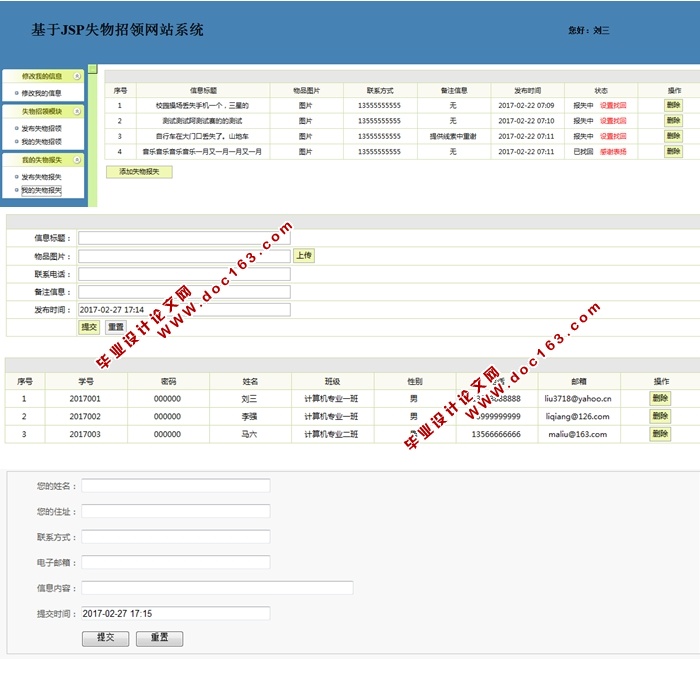This screenshot has height=677, width=700.
Task: Click the 提交时间 field showing 2017-02-27 17:15
Action: pyautogui.click(x=176, y=614)
